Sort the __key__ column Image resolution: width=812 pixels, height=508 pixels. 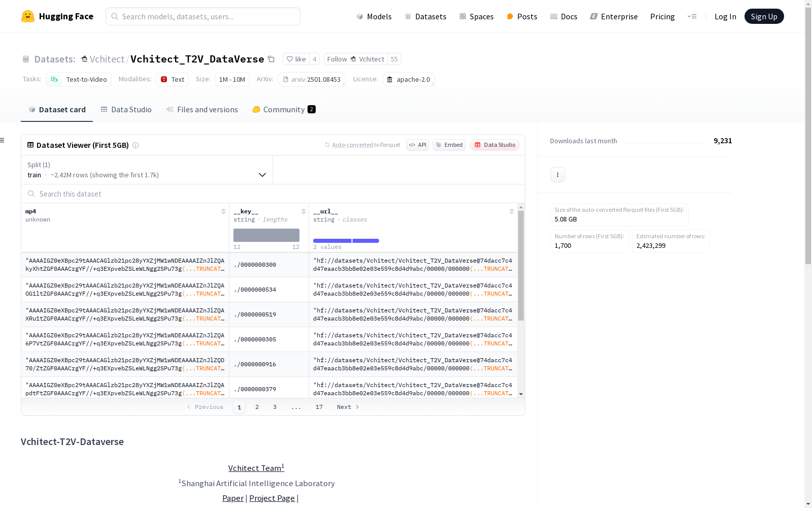(x=303, y=211)
